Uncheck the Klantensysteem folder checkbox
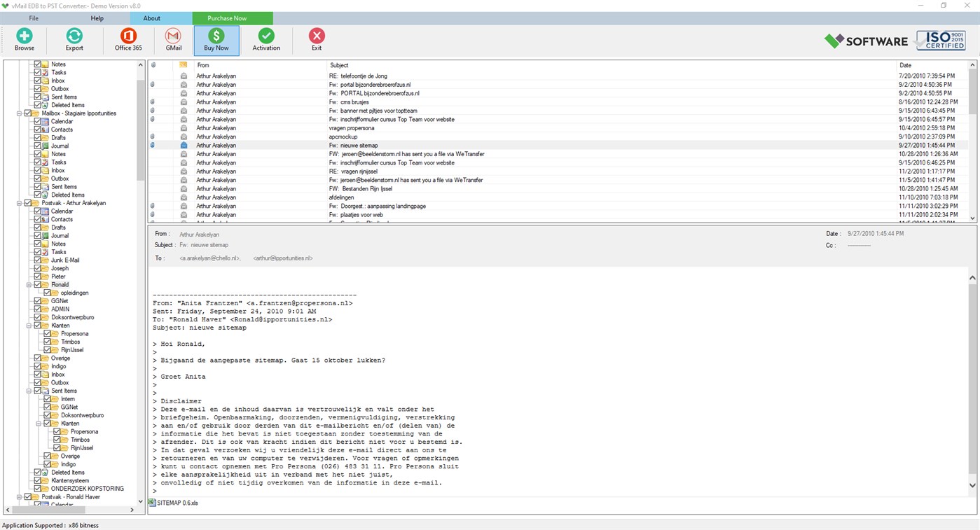Viewport: 980px width, 530px height. click(x=38, y=480)
